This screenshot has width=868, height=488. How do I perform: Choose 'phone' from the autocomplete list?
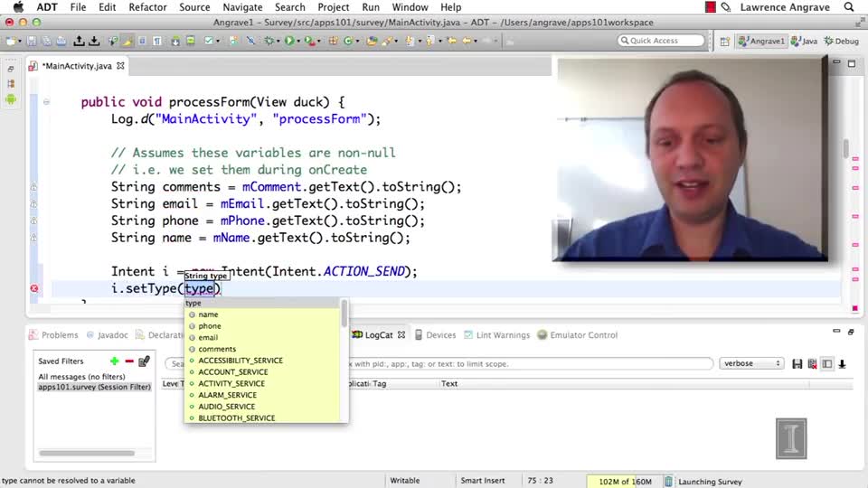pyautogui.click(x=262, y=326)
